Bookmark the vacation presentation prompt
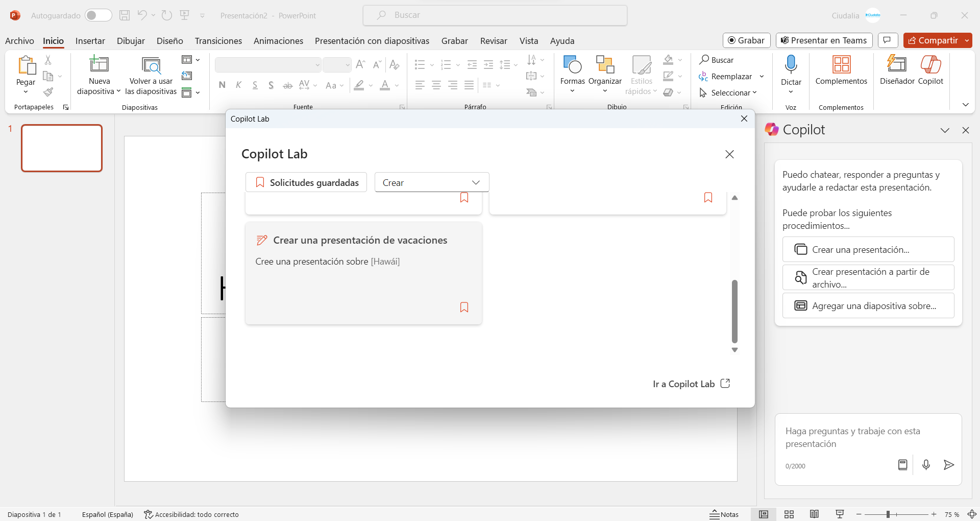The image size is (980, 521). point(464,307)
